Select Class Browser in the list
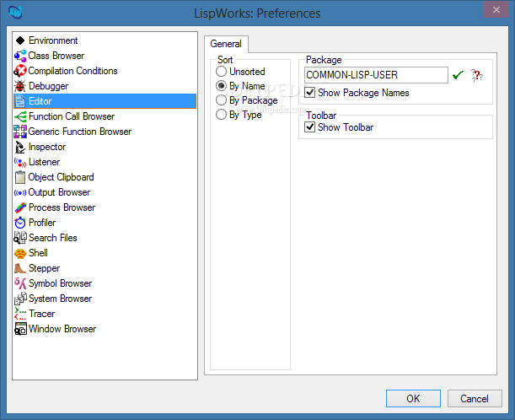This screenshot has height=420, width=515. 105,56
